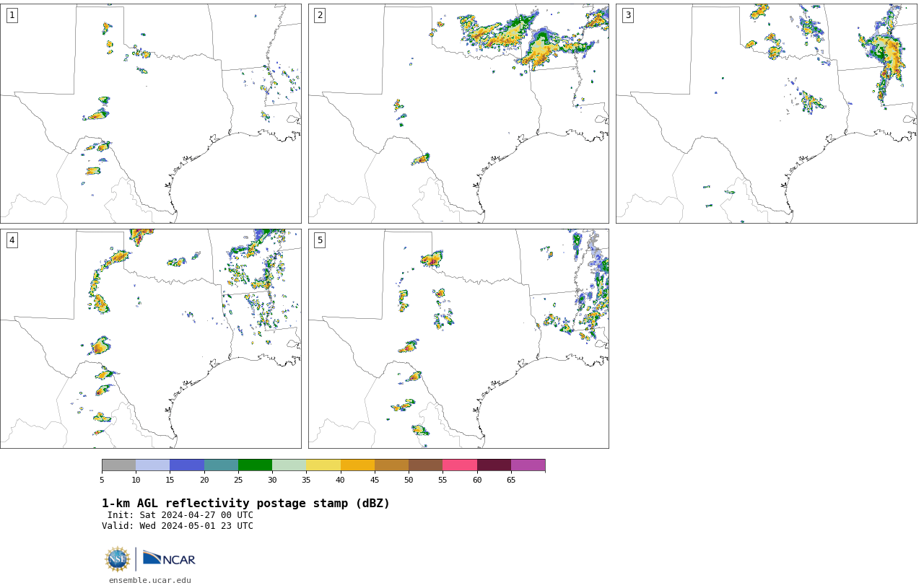Click the colorbar tick label 50
The image size is (924, 588).
pos(409,480)
